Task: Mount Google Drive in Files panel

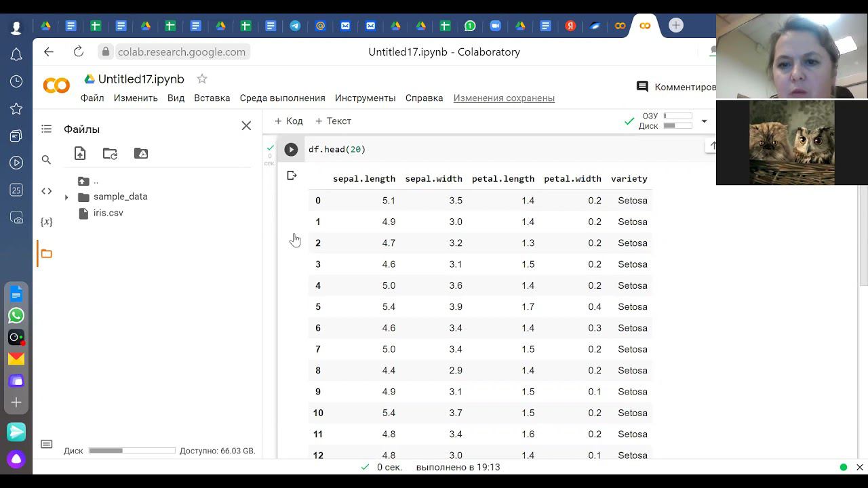Action: [141, 153]
